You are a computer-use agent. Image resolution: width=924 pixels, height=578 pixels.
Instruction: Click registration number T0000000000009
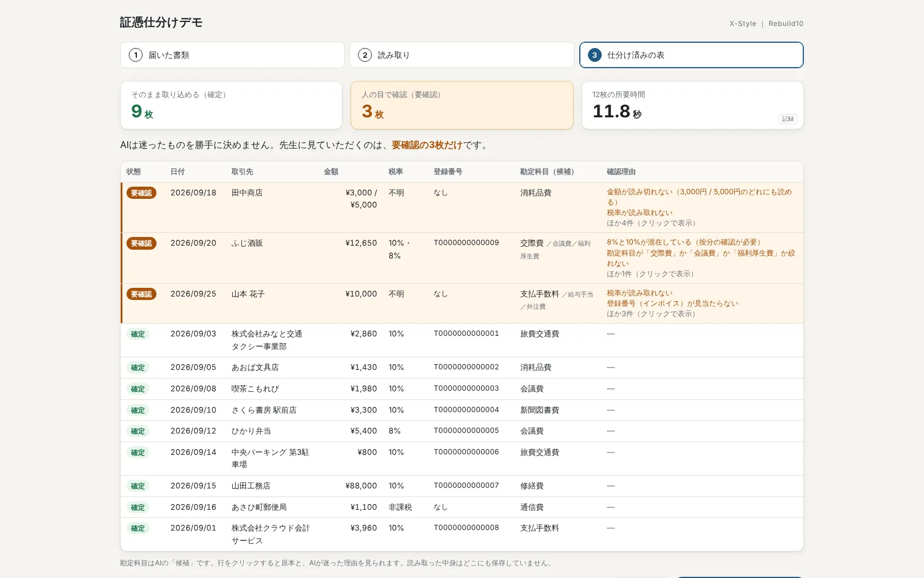466,243
